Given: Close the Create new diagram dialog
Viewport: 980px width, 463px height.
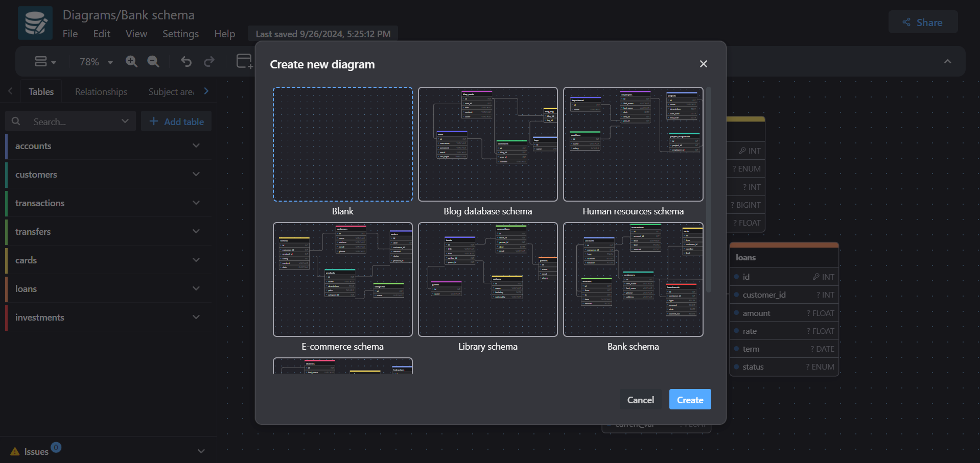Looking at the screenshot, I should (704, 64).
